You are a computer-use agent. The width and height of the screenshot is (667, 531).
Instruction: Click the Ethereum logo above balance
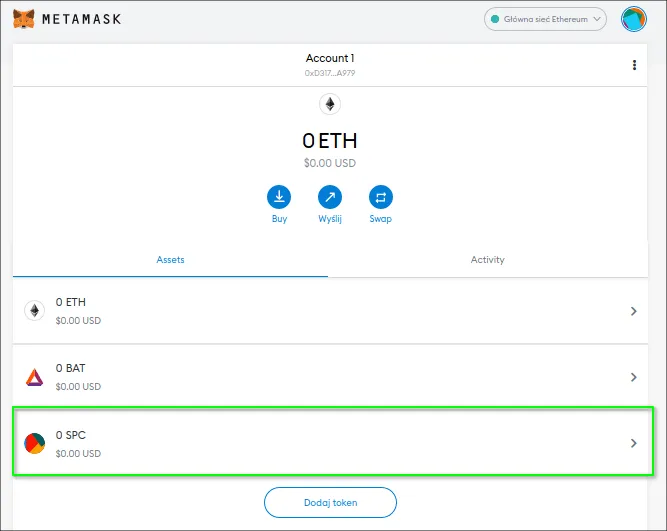(x=330, y=104)
